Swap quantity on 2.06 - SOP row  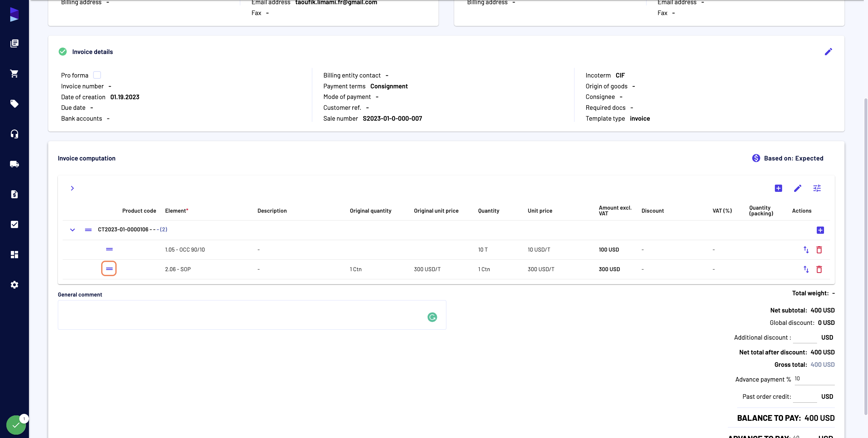point(806,269)
